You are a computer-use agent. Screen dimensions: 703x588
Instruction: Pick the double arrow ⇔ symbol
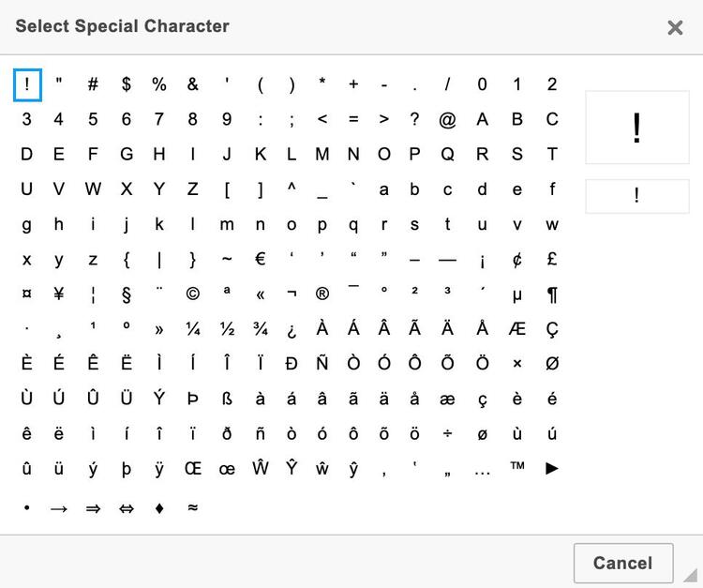coord(126,508)
